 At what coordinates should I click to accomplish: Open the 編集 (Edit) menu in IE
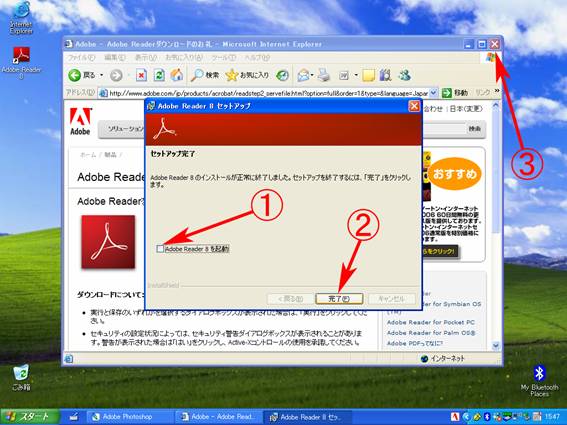(x=115, y=58)
